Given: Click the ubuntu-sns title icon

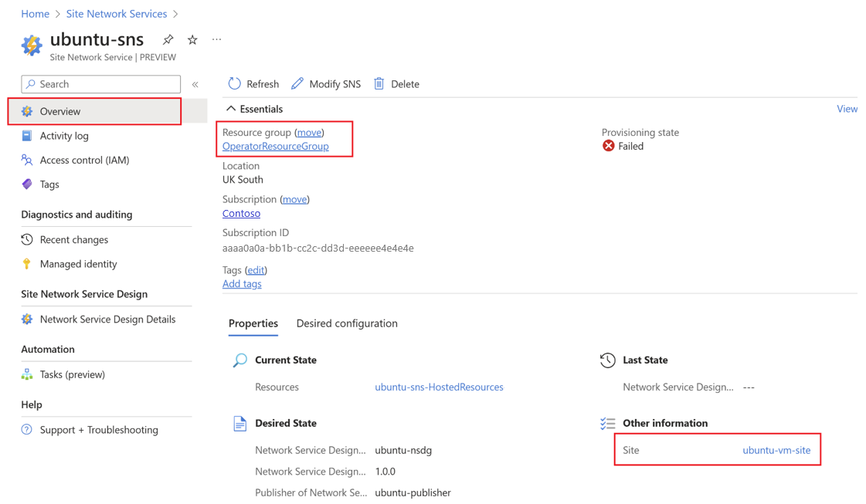Looking at the screenshot, I should [x=32, y=45].
